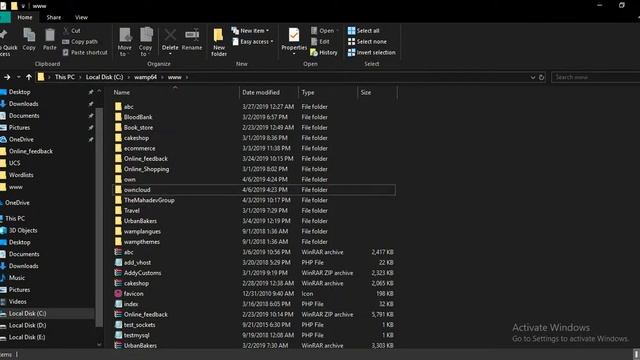Click This PC in address breadcrumb

(64, 77)
